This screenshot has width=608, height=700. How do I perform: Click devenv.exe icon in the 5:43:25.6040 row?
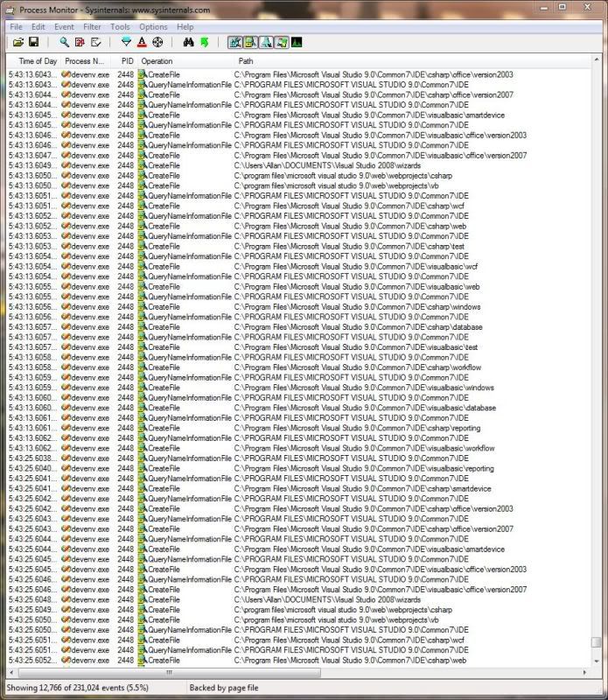[66, 468]
